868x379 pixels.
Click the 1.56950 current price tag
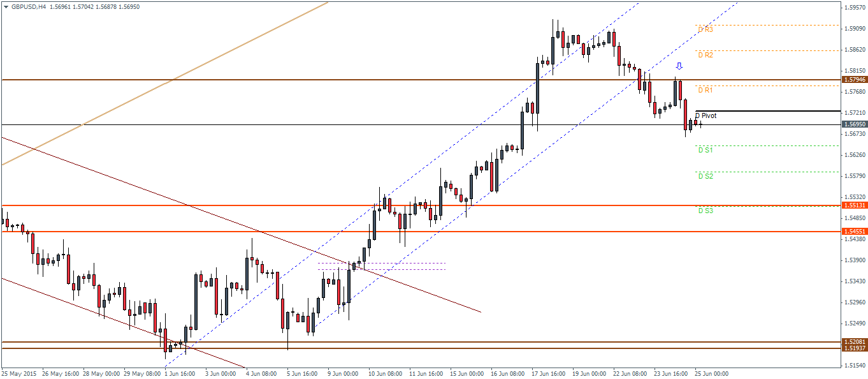854,124
